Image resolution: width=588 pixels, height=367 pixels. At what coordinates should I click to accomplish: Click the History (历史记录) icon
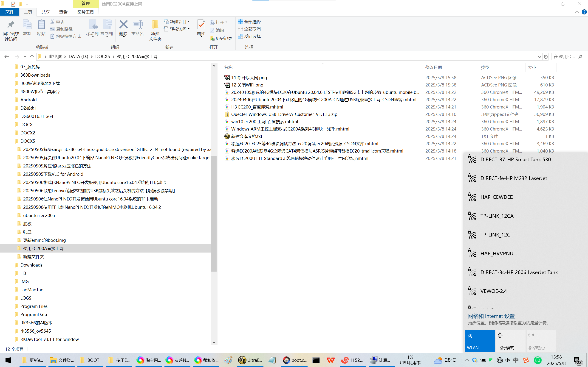[x=212, y=39]
